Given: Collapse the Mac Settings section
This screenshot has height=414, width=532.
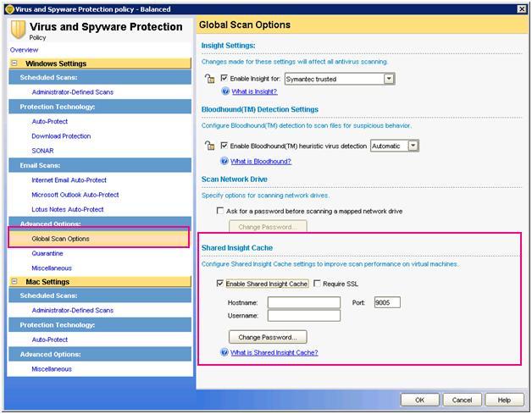Looking at the screenshot, I should pyautogui.click(x=14, y=281).
